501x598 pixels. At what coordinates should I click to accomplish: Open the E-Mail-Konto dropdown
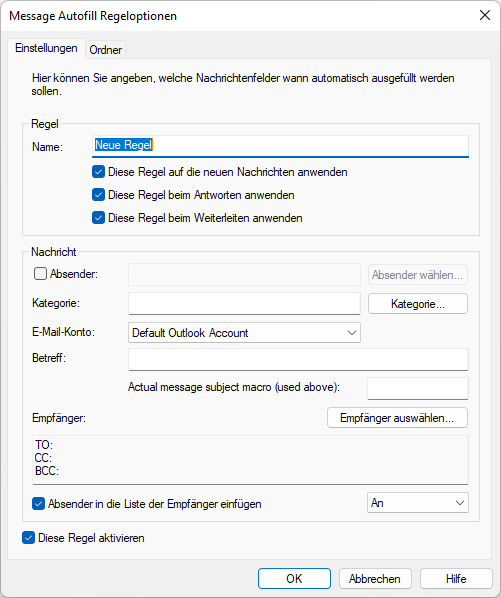click(x=244, y=333)
